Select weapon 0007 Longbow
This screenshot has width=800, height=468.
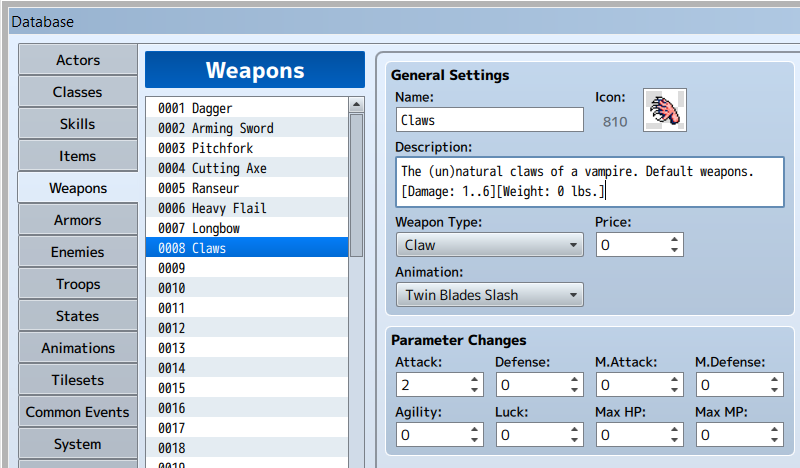tap(247, 228)
